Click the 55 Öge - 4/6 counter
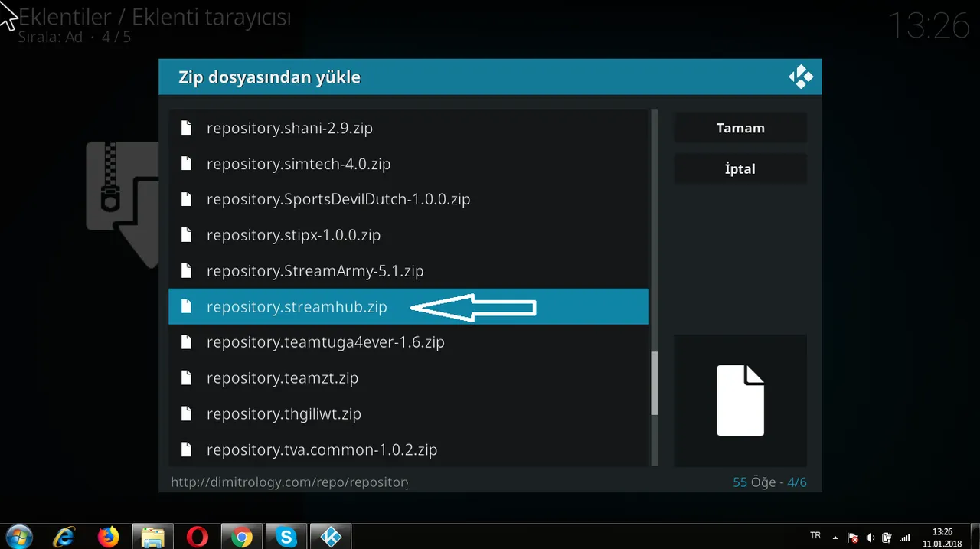 tap(769, 482)
